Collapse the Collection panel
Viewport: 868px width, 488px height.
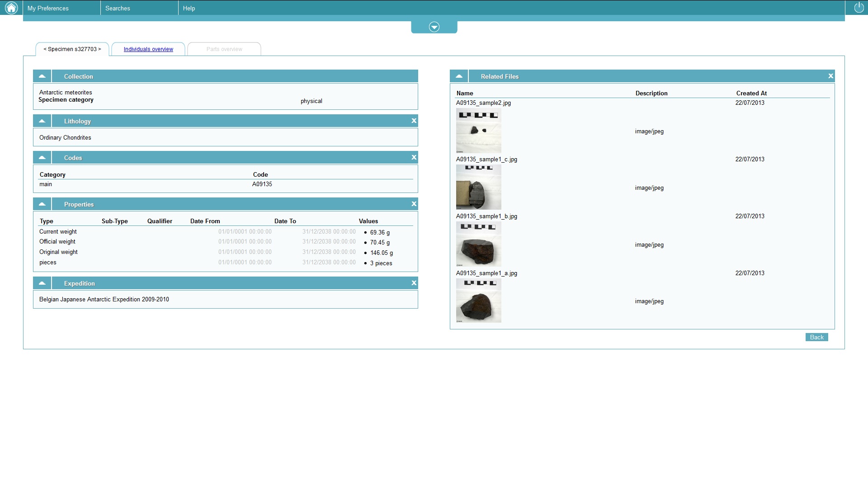tap(42, 76)
